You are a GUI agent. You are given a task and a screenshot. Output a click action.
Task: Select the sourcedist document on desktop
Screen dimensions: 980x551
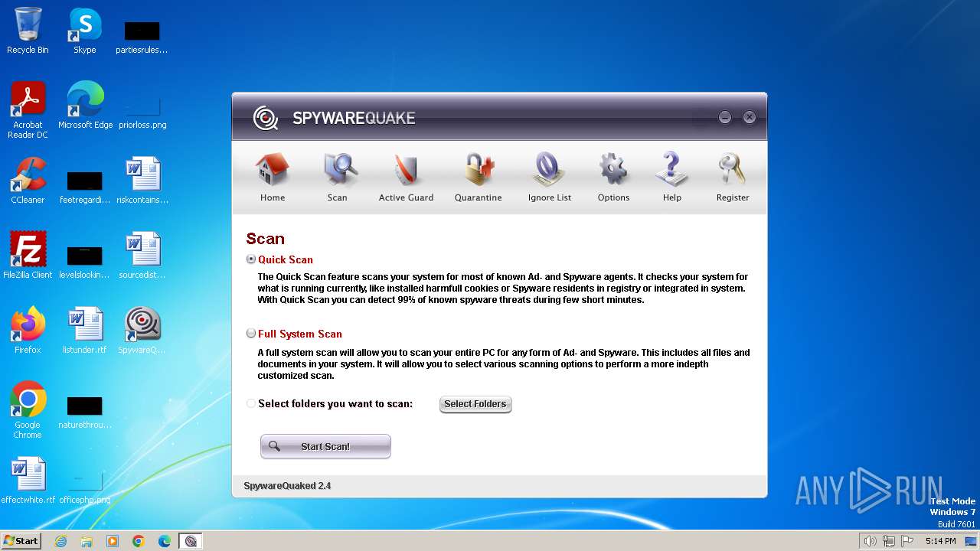coord(142,255)
